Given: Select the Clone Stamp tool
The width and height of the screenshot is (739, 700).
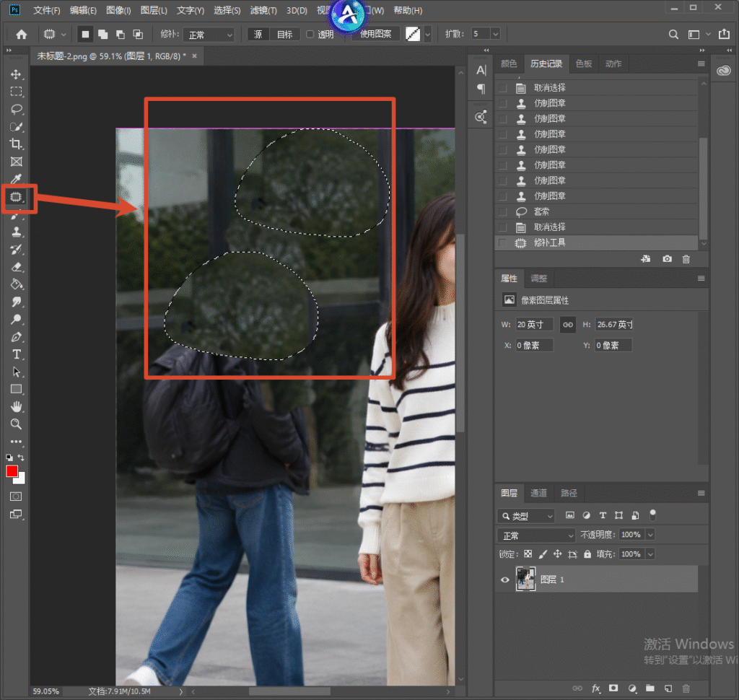Looking at the screenshot, I should 16,232.
